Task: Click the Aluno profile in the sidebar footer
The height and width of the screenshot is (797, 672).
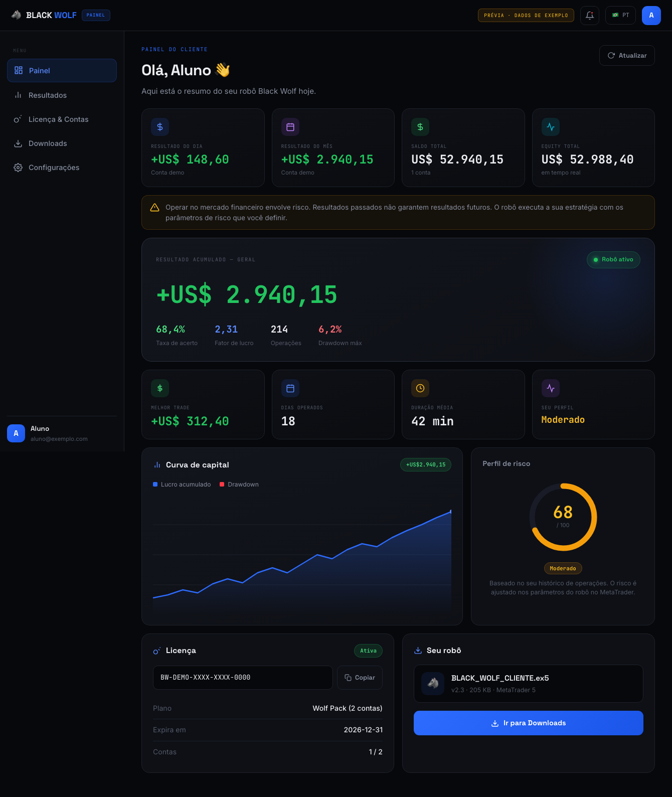Action: coord(62,433)
